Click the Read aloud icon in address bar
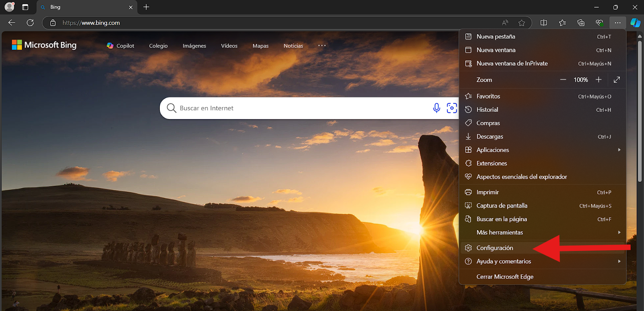Image resolution: width=644 pixels, height=311 pixels. pyautogui.click(x=505, y=23)
